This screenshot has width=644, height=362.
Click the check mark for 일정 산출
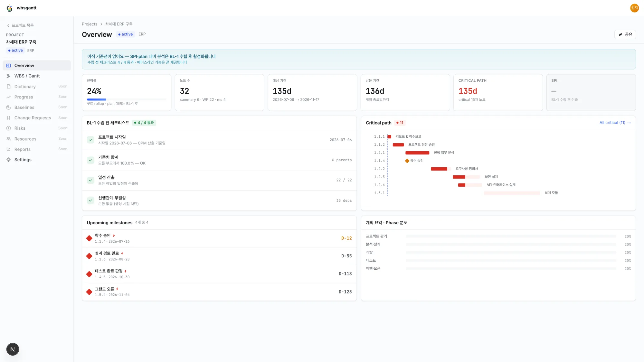[x=90, y=180]
